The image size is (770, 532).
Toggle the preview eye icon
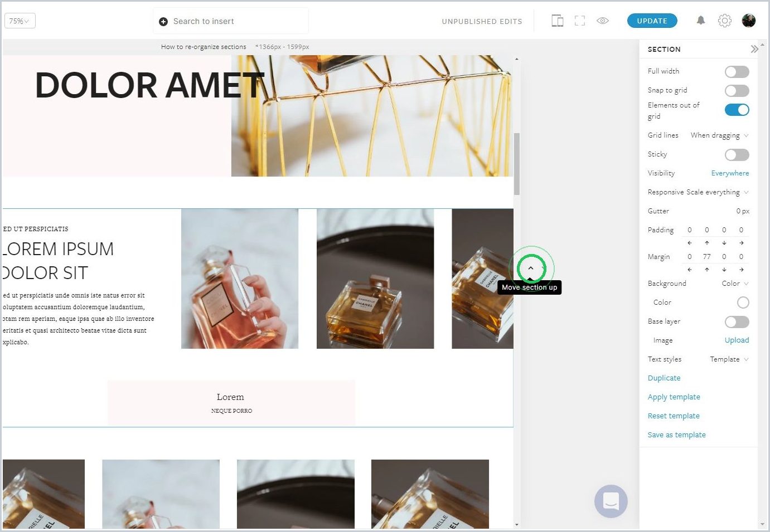(603, 21)
